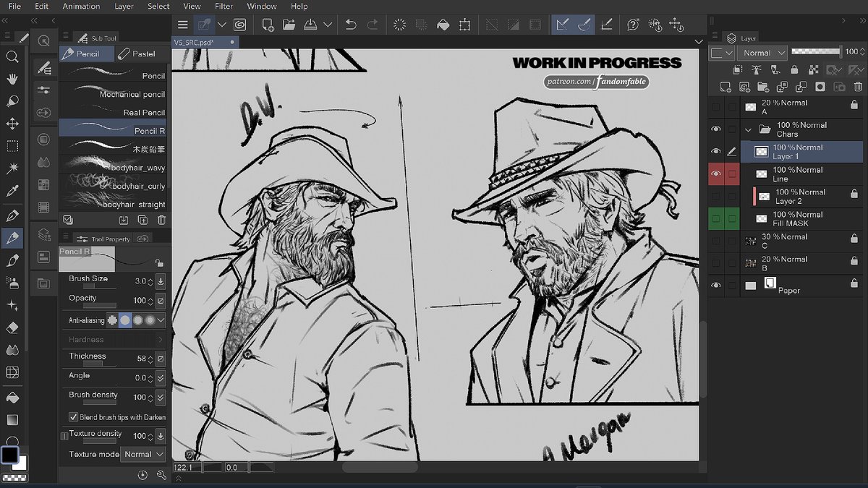
Task: Open Texture mode Normal dropdown
Action: pyautogui.click(x=143, y=455)
